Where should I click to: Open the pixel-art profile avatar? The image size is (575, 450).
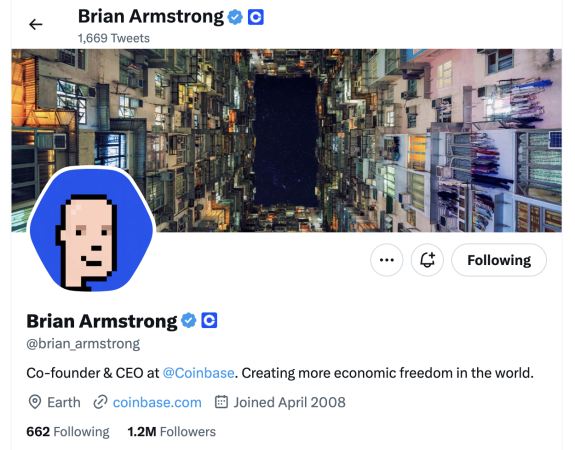[x=92, y=229]
